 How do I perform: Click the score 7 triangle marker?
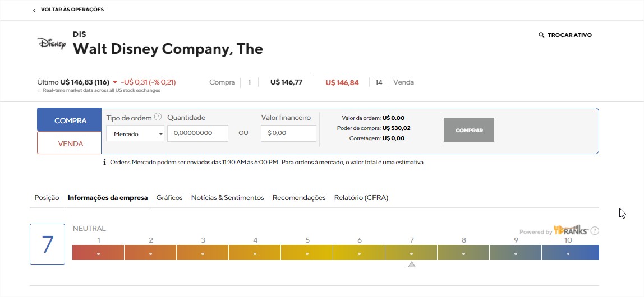point(412,265)
